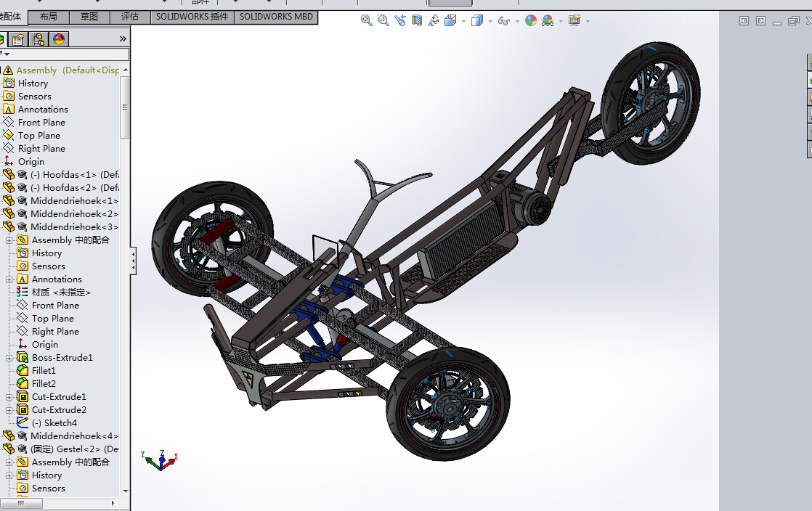Expand the Boss-Extrude1 feature node

[9, 358]
